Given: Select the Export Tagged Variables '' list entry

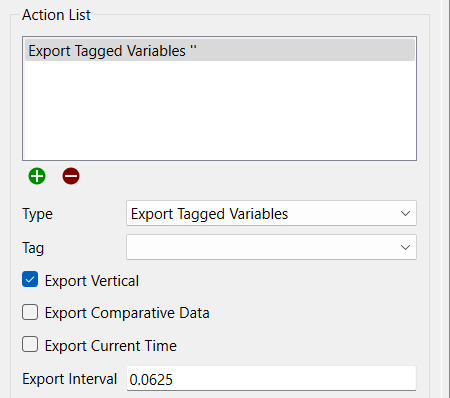Looking at the screenshot, I should [219, 50].
